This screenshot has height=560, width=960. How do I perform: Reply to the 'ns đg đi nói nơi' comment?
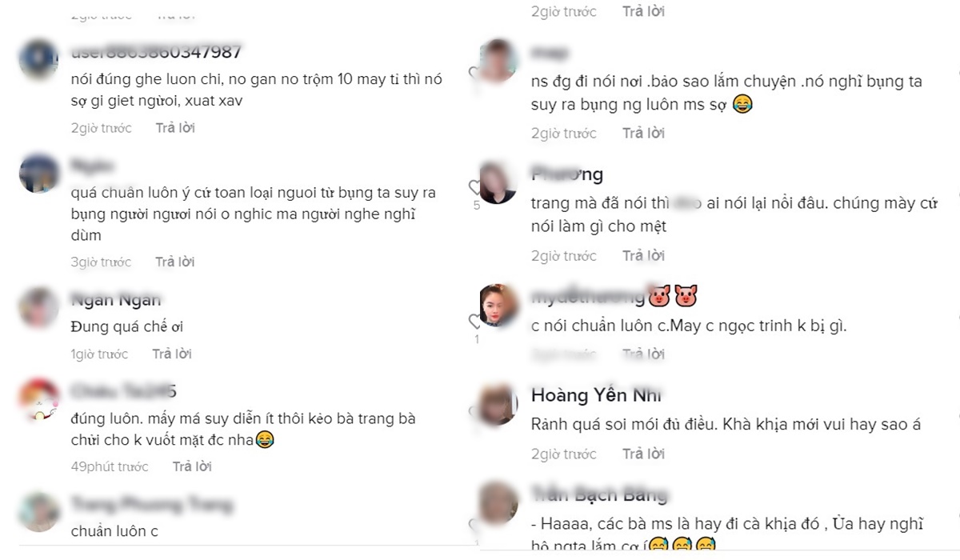point(644,133)
